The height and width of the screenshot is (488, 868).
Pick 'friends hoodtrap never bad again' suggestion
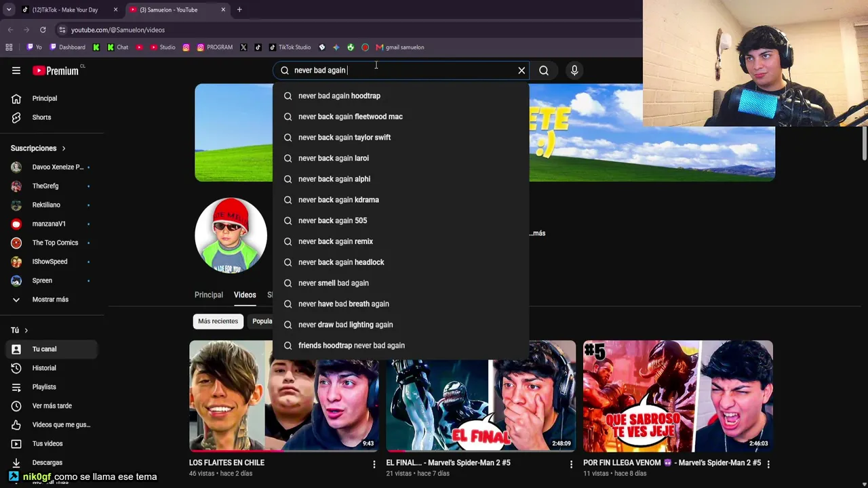(401, 346)
